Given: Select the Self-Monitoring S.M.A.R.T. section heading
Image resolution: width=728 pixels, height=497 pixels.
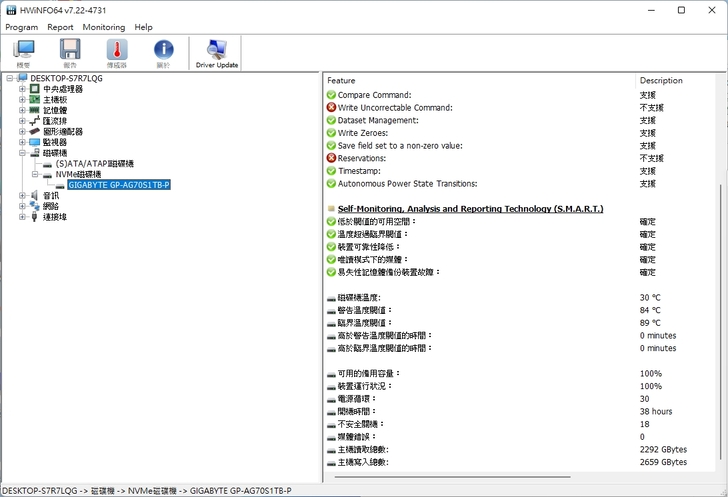Looking at the screenshot, I should point(470,209).
